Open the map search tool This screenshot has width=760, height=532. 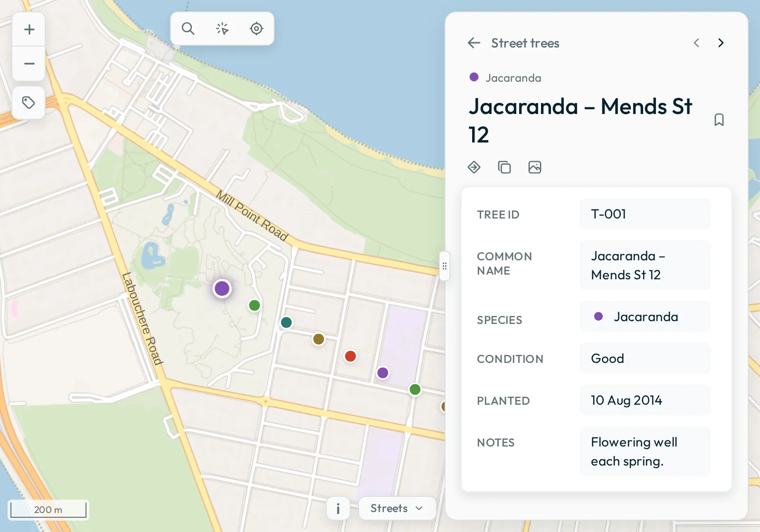tap(188, 28)
